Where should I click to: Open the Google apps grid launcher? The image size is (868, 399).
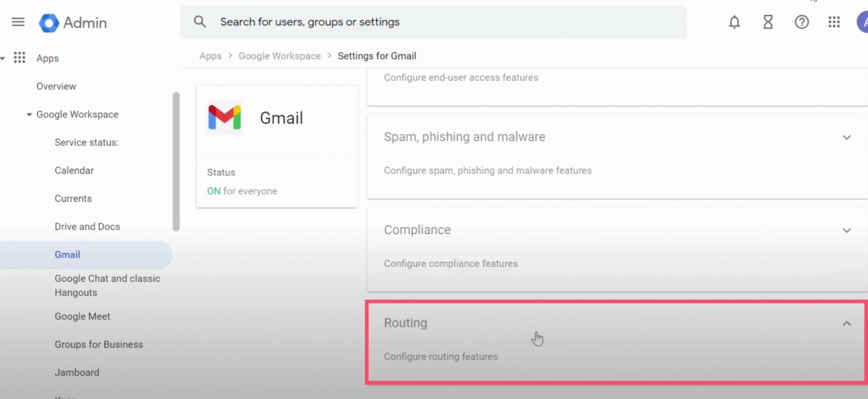(834, 22)
